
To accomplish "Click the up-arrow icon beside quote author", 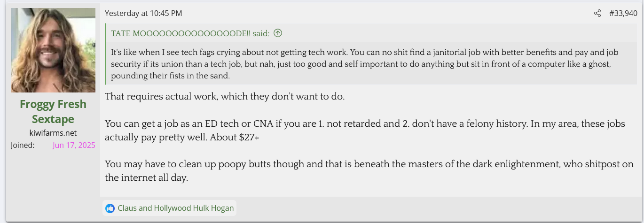I will coord(278,33).
